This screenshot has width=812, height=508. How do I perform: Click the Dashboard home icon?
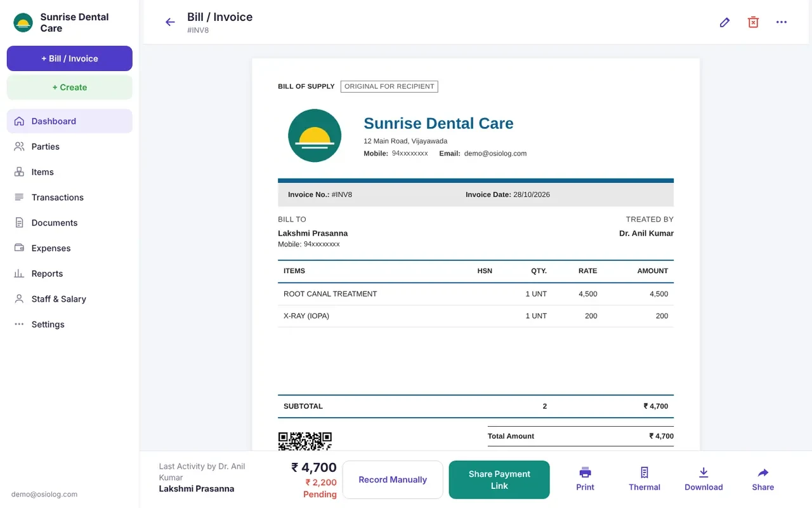tap(19, 121)
